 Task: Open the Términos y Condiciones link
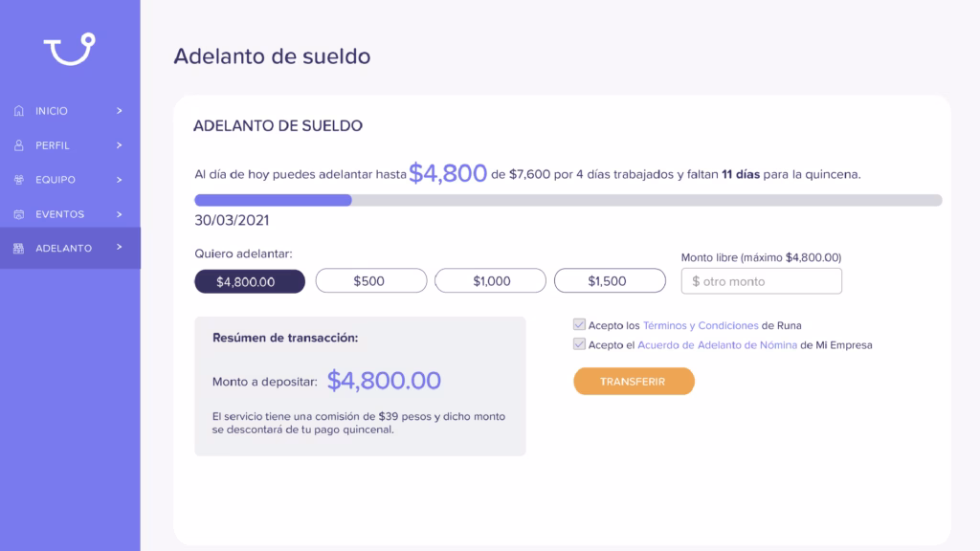pyautogui.click(x=700, y=325)
